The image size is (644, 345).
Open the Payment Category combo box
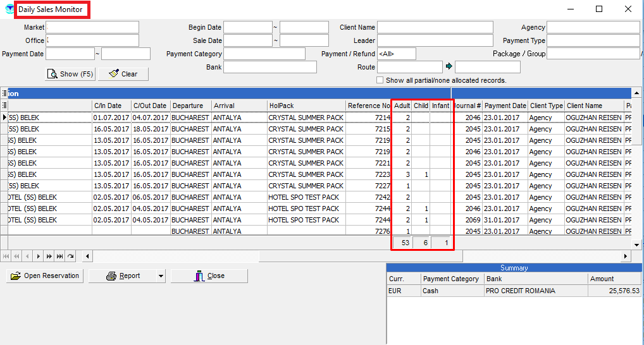point(264,54)
